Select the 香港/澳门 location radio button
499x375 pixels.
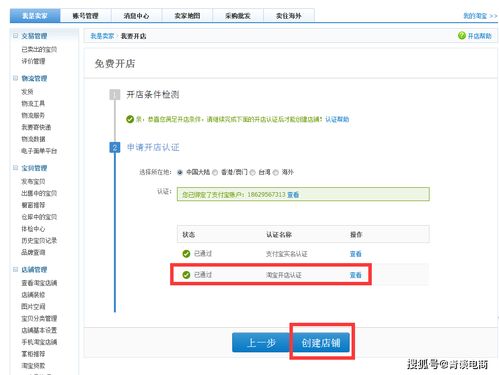point(215,172)
